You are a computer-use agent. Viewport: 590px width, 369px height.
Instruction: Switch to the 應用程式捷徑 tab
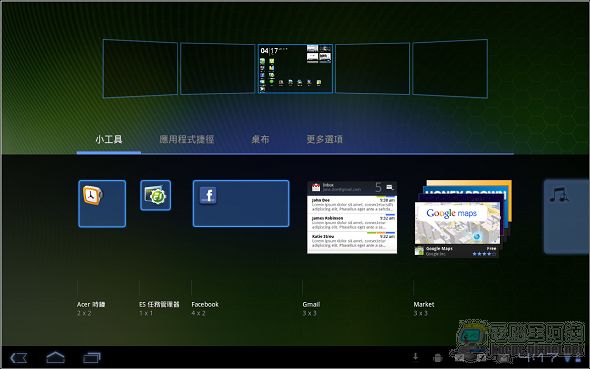click(187, 140)
